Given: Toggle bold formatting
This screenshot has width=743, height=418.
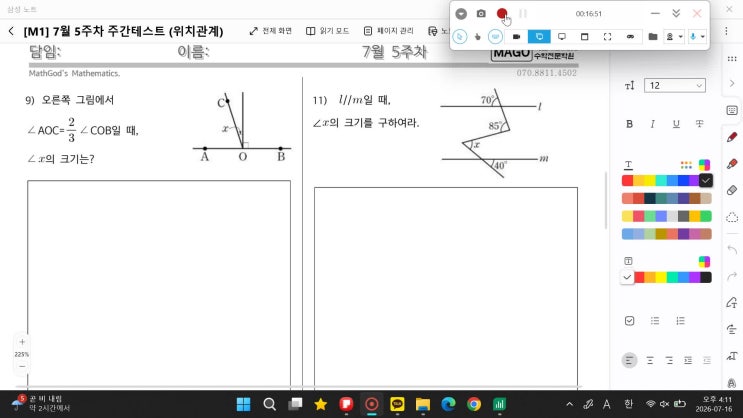Looking at the screenshot, I should (629, 124).
